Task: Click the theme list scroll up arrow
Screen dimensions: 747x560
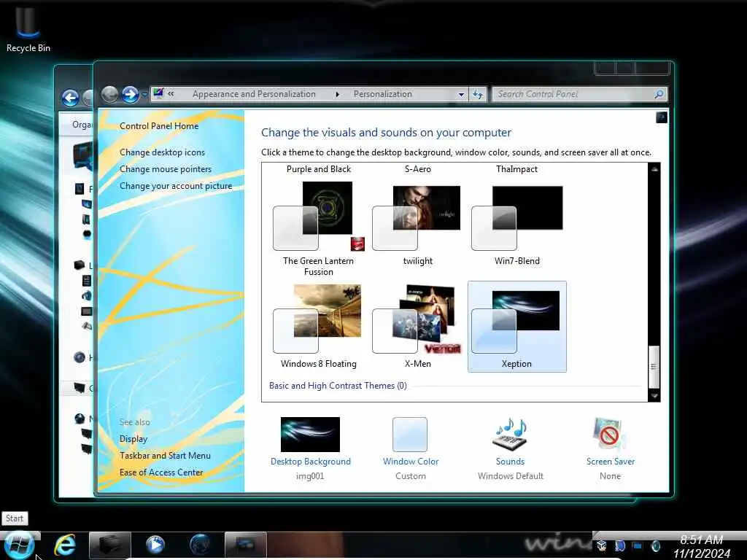Action: [x=654, y=169]
